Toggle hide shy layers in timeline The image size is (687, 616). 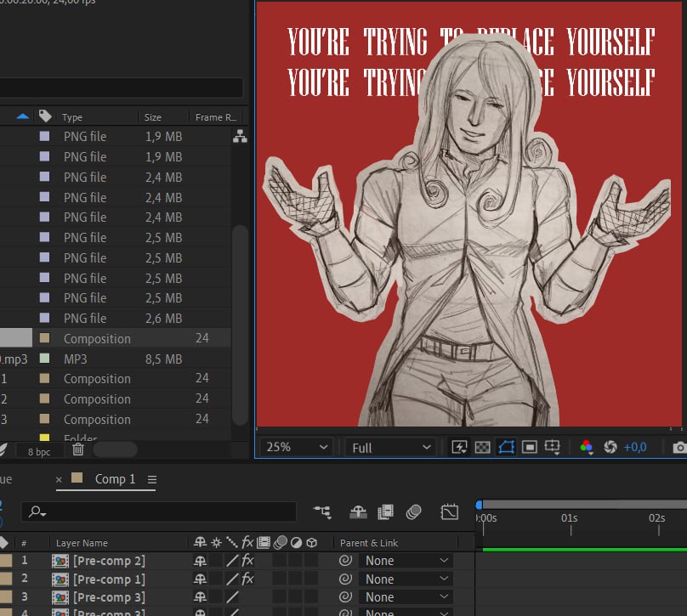pyautogui.click(x=358, y=511)
